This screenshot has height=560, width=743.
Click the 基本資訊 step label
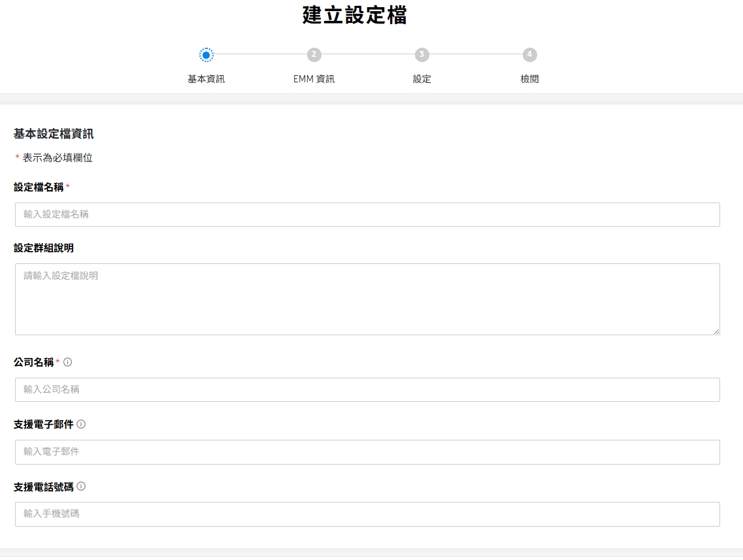(x=206, y=79)
